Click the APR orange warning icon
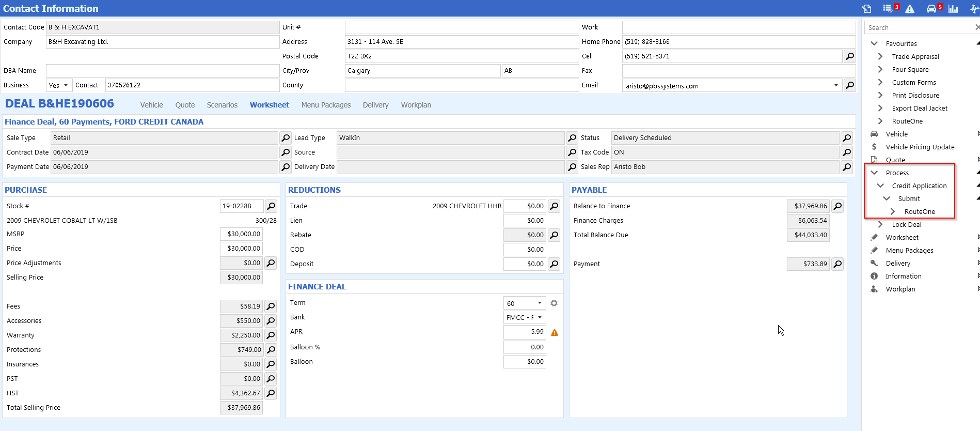The image size is (980, 431). pyautogui.click(x=555, y=332)
